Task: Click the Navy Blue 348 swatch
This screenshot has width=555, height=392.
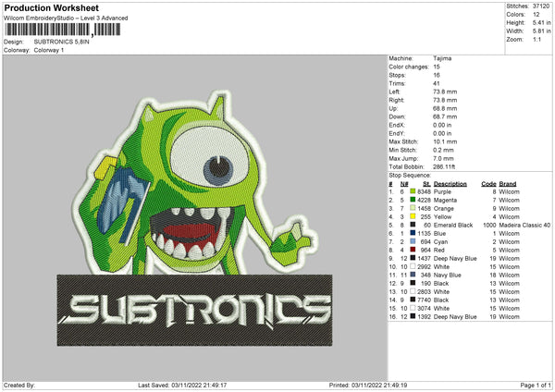Action: tap(413, 275)
